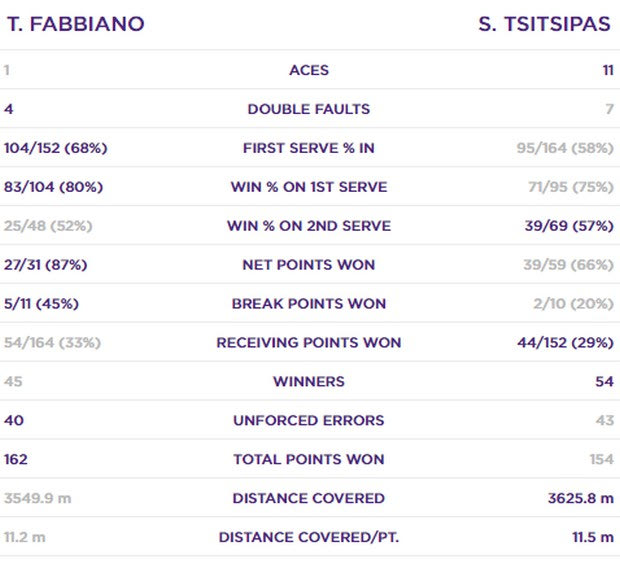Select the BREAK POINTS WON label
620x564 pixels.
click(309, 303)
